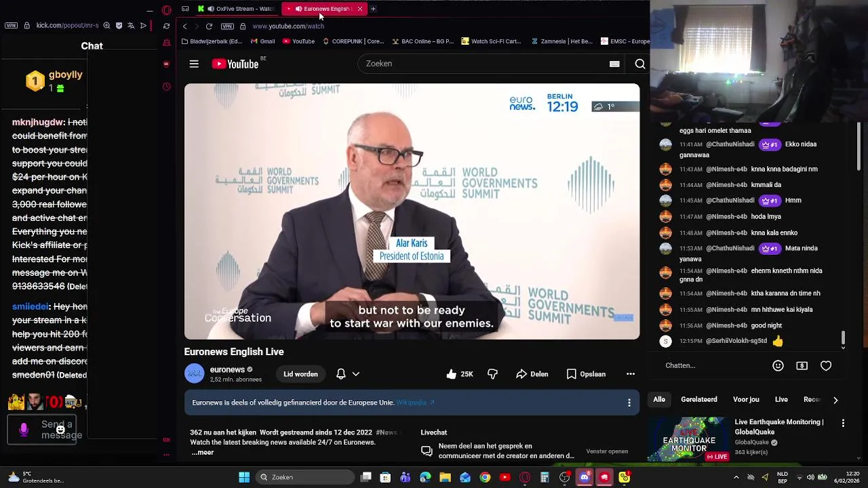Open more actions menu beside Opslaan

631,374
